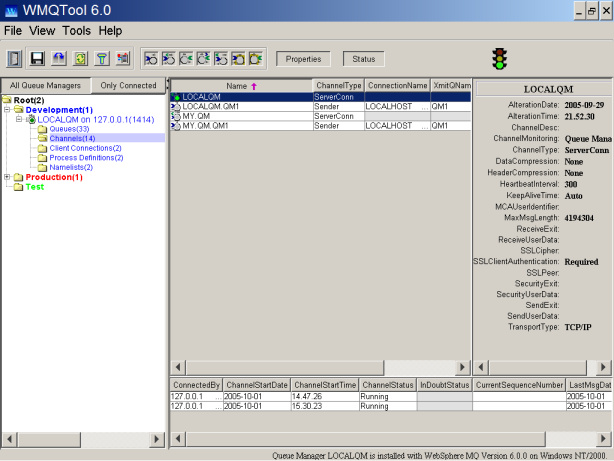Select Namelists(2) in the tree

point(71,167)
